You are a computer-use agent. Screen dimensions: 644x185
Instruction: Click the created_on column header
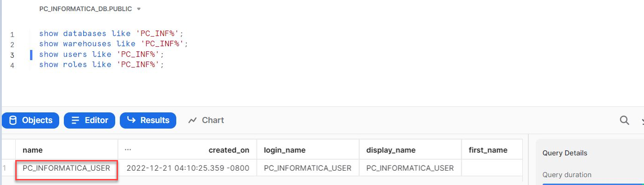tap(229, 150)
